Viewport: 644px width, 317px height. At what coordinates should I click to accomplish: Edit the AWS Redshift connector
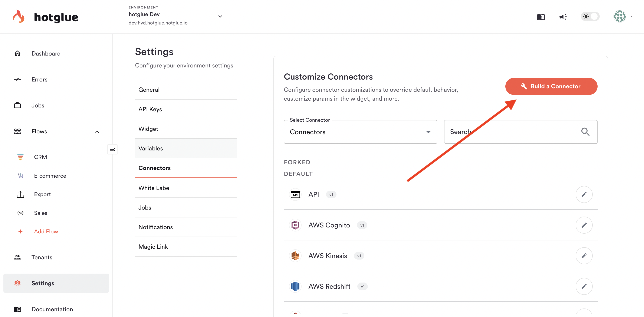[x=584, y=286]
